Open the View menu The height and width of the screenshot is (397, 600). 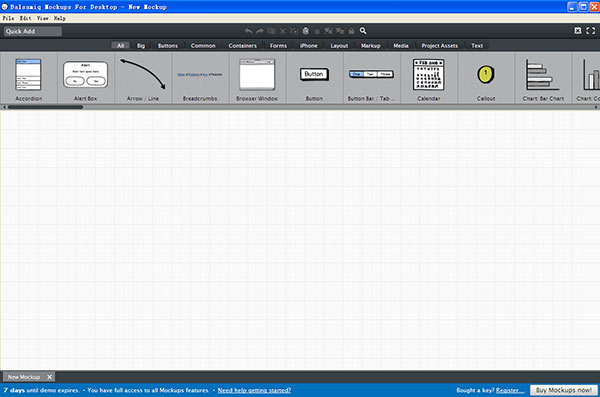coord(42,18)
